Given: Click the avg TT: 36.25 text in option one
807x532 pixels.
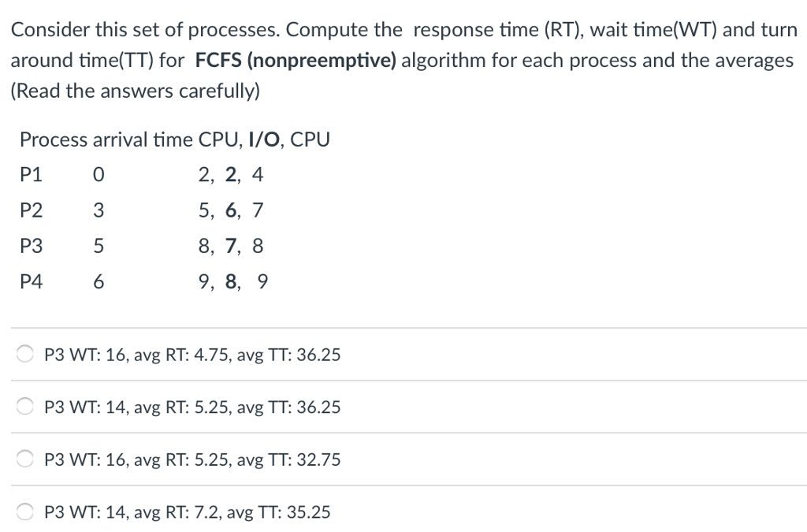Looking at the screenshot, I should (291, 355).
